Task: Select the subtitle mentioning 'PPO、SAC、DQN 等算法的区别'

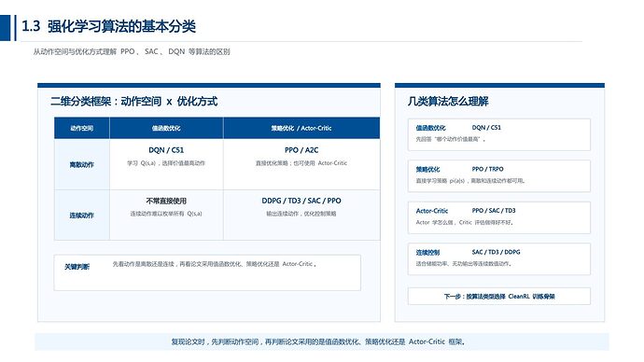Action: (132, 51)
